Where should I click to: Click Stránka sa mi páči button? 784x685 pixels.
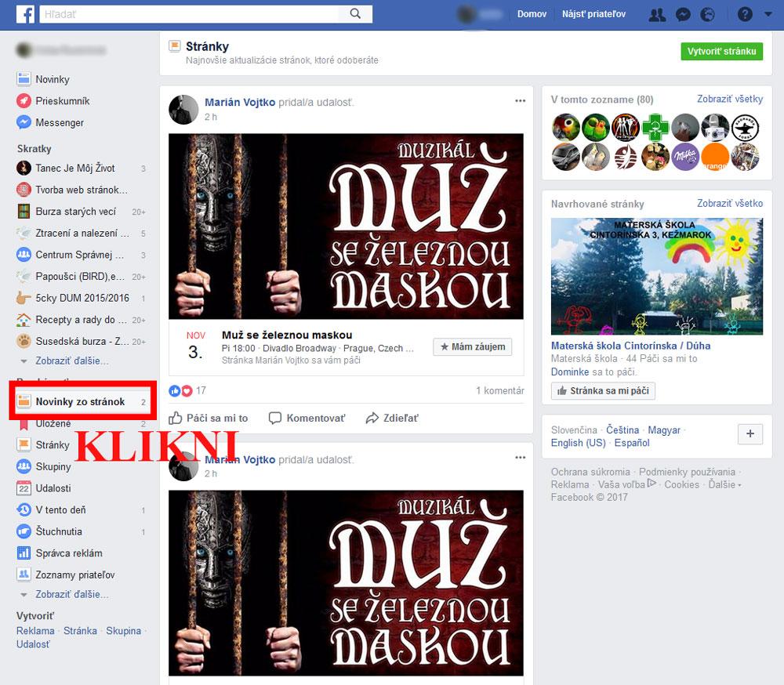click(x=603, y=390)
